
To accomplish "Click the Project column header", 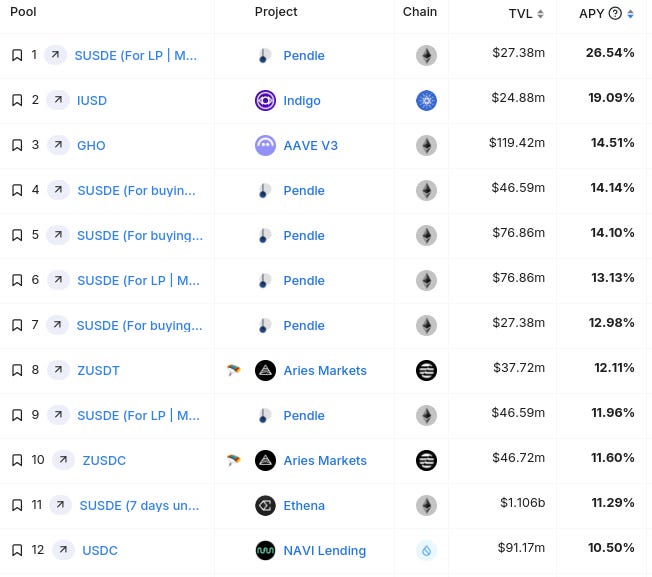I will coord(276,12).
